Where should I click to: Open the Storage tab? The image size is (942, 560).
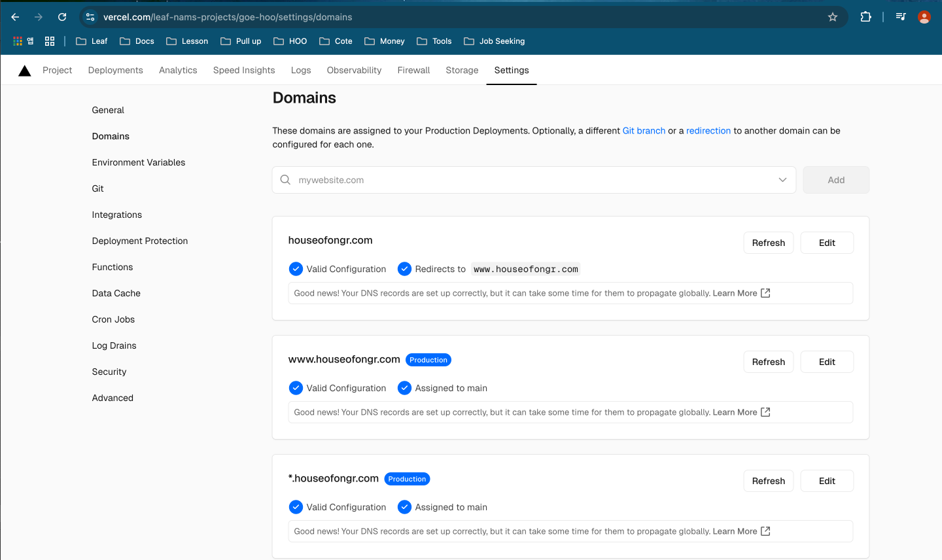tap(462, 70)
